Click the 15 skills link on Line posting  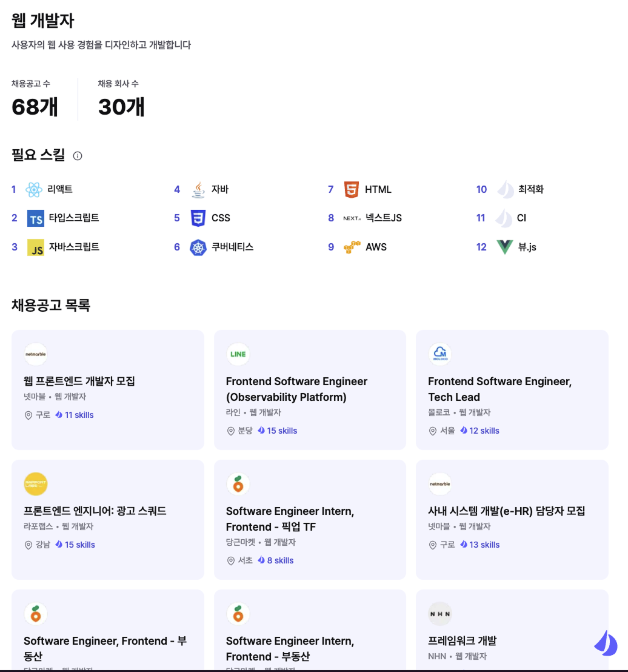click(x=282, y=431)
